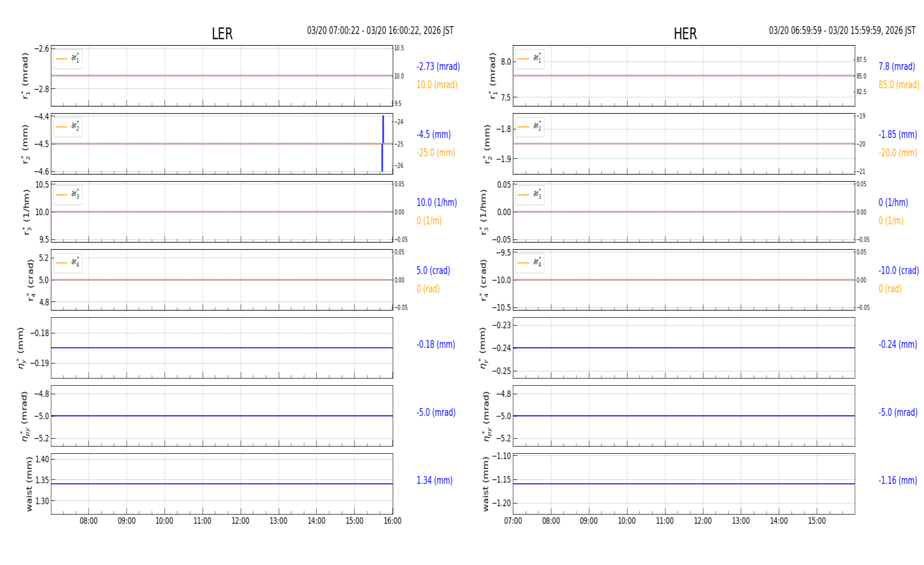Click the 1.40 tick on LER waist axis
924x565 pixels.
point(41,460)
